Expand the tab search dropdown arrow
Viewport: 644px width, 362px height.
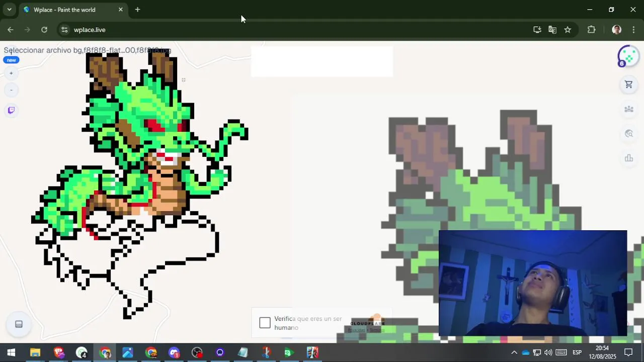(9, 10)
